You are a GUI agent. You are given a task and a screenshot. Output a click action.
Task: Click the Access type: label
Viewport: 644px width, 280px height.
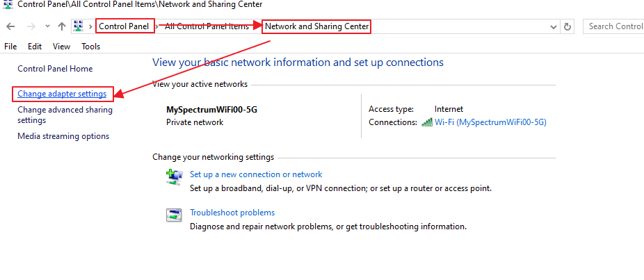pos(391,109)
